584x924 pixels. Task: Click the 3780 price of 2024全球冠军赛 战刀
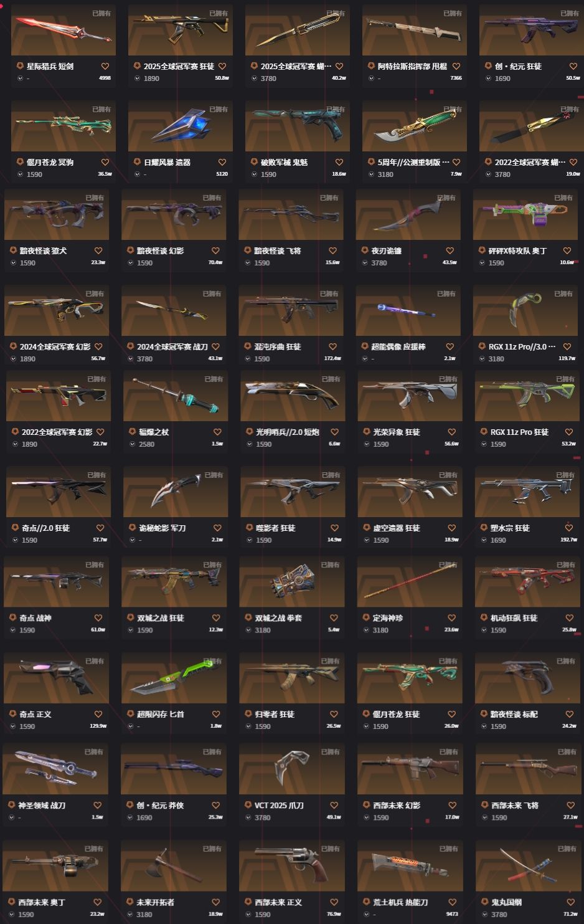coord(145,359)
